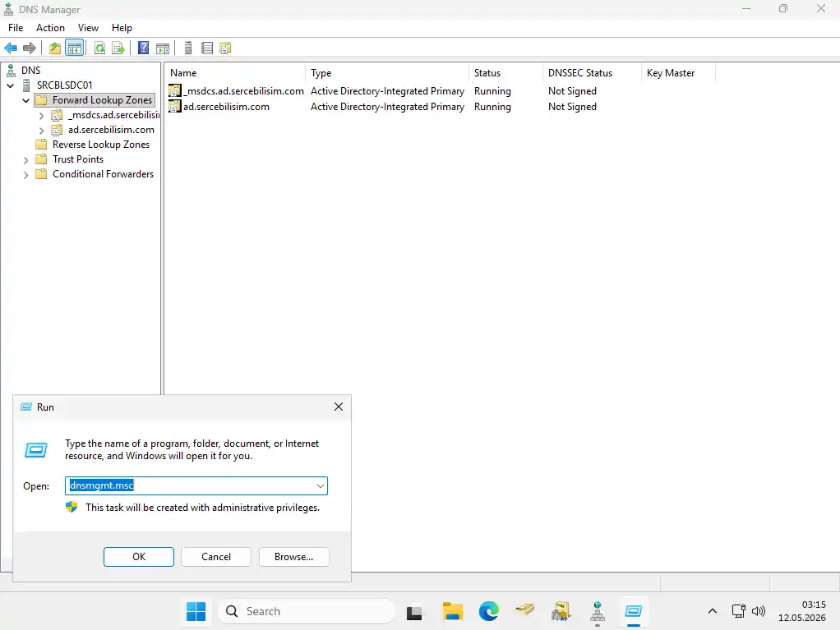Click the taskbar Search box
Viewport: 840px width, 630px height.
tap(307, 611)
